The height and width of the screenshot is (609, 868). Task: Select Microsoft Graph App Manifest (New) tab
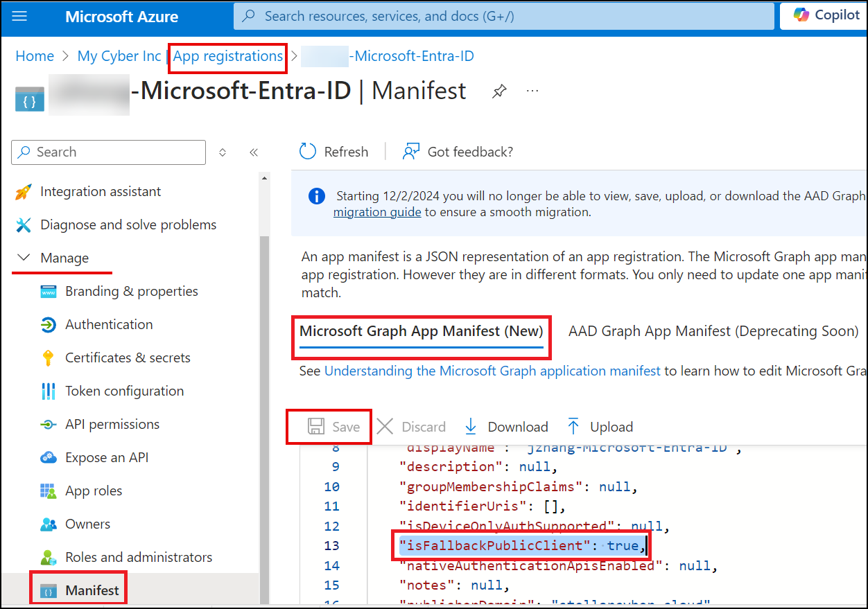(x=421, y=331)
